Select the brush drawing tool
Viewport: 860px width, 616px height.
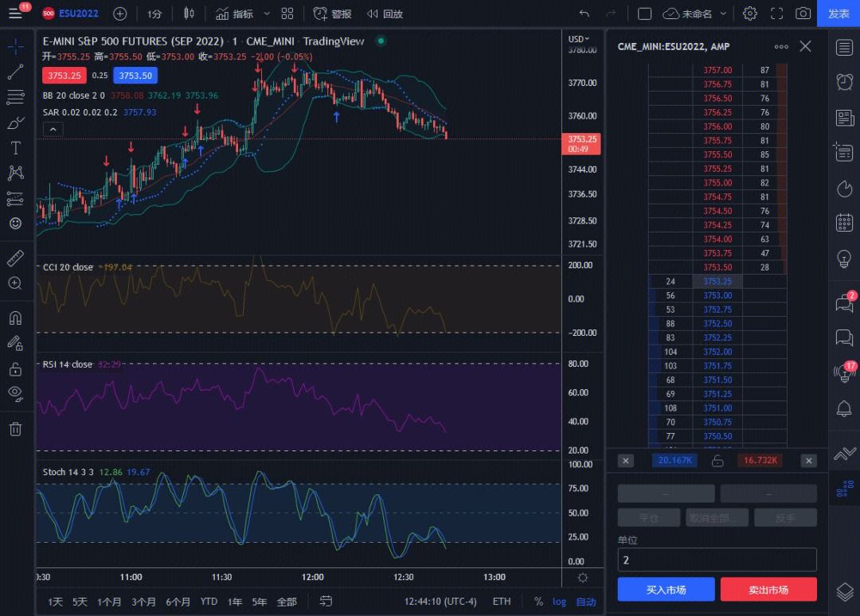point(15,123)
